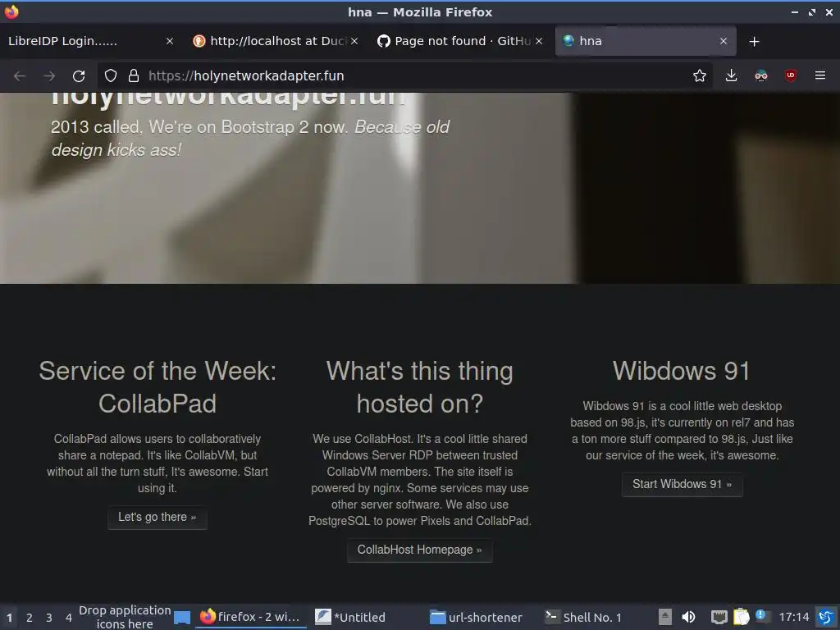Go back using the browser back arrow
Screen dimensions: 840x630
[20, 76]
